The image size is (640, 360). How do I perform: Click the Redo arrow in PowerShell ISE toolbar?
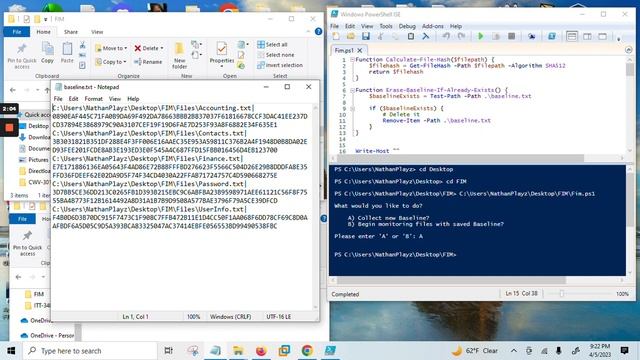tap(461, 36)
